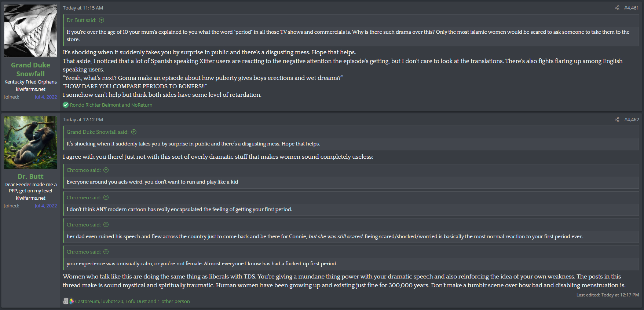Click share icon on post #4,462
Screen dimensions: 644x310
pos(617,119)
